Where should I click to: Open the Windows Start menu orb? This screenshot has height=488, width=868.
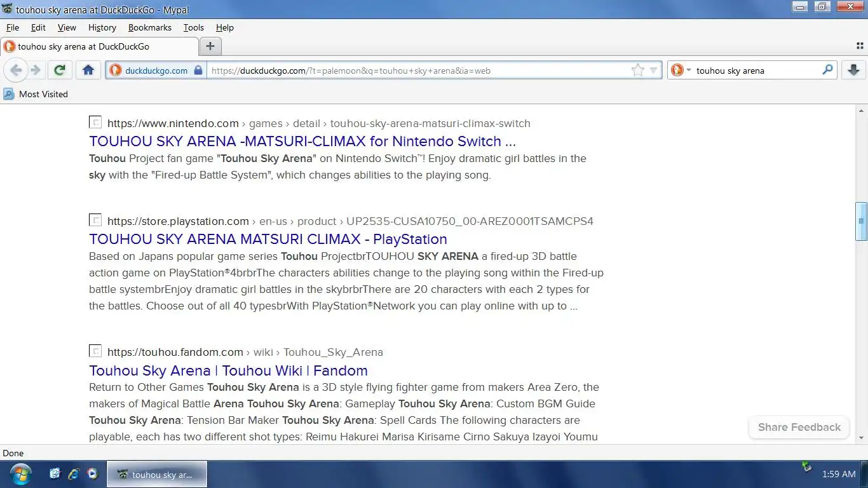click(x=21, y=474)
